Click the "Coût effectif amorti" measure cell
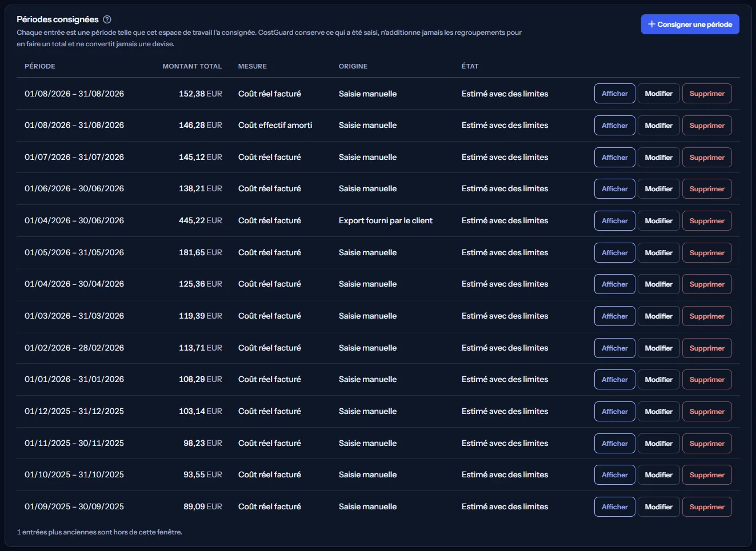756x551 pixels. point(275,125)
